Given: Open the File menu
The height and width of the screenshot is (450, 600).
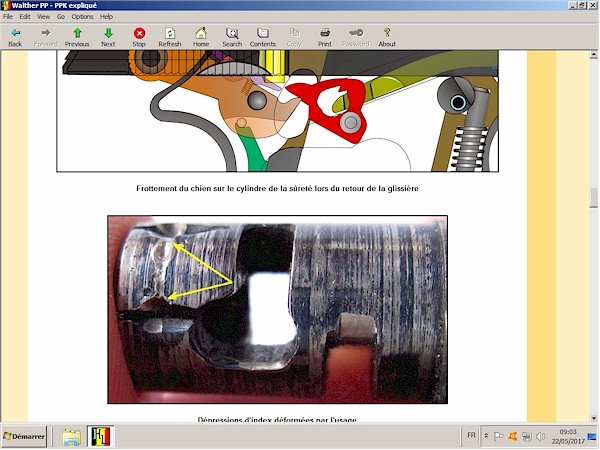Looking at the screenshot, I should tap(8, 16).
